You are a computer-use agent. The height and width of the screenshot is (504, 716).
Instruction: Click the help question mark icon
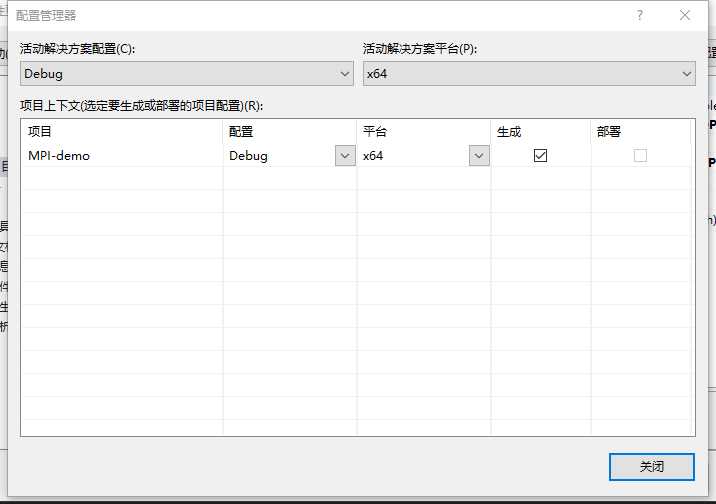pos(640,16)
